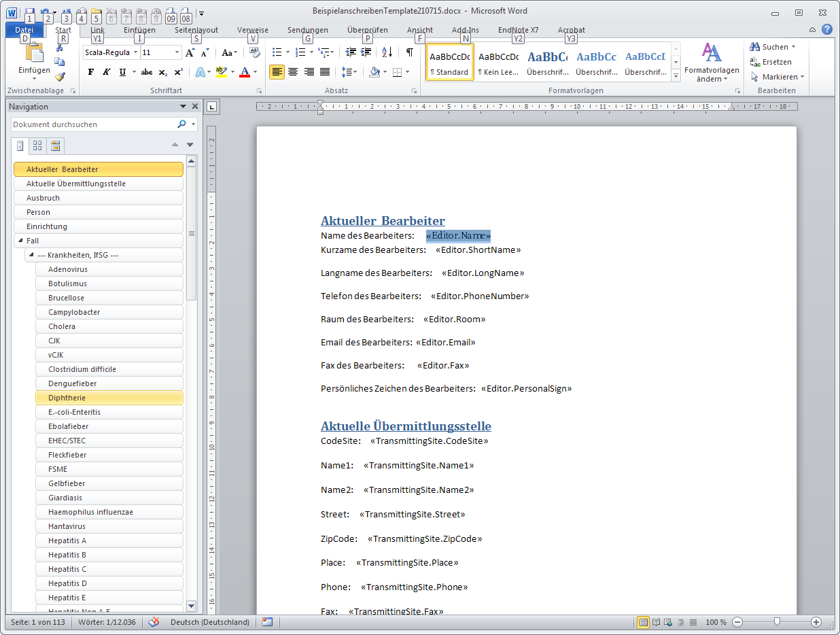Screen dimensions: 840x635
Task: Switch to the Überprüfen ribbon tab
Action: [x=367, y=30]
